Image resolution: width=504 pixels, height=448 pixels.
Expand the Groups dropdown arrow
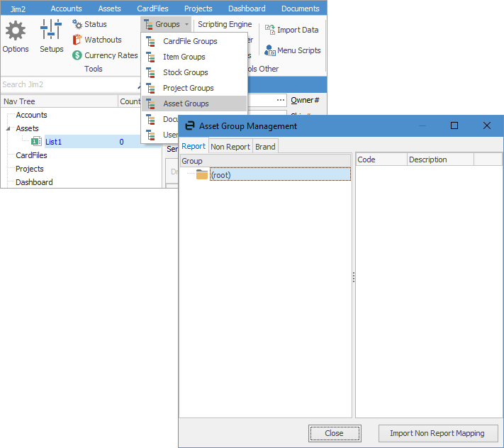tap(186, 24)
